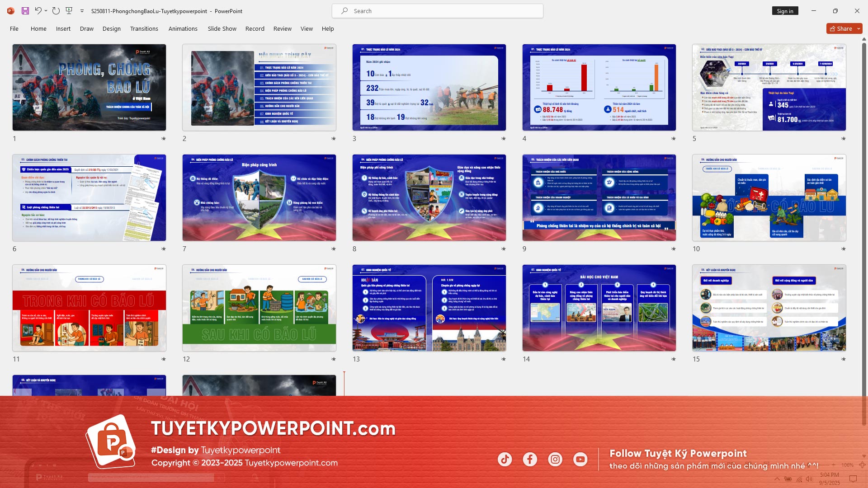This screenshot has width=868, height=488.
Task: Click the Undo icon
Action: pyautogui.click(x=39, y=11)
